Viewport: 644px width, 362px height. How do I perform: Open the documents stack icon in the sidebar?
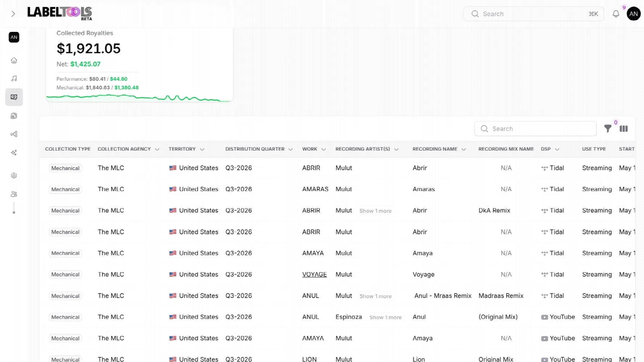point(14,116)
